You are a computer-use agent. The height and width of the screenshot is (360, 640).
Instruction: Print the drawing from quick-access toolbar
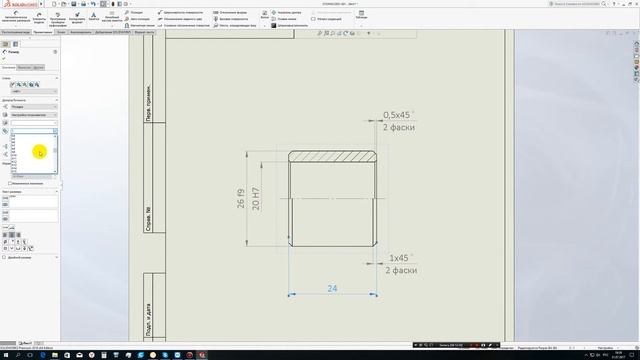point(83,4)
